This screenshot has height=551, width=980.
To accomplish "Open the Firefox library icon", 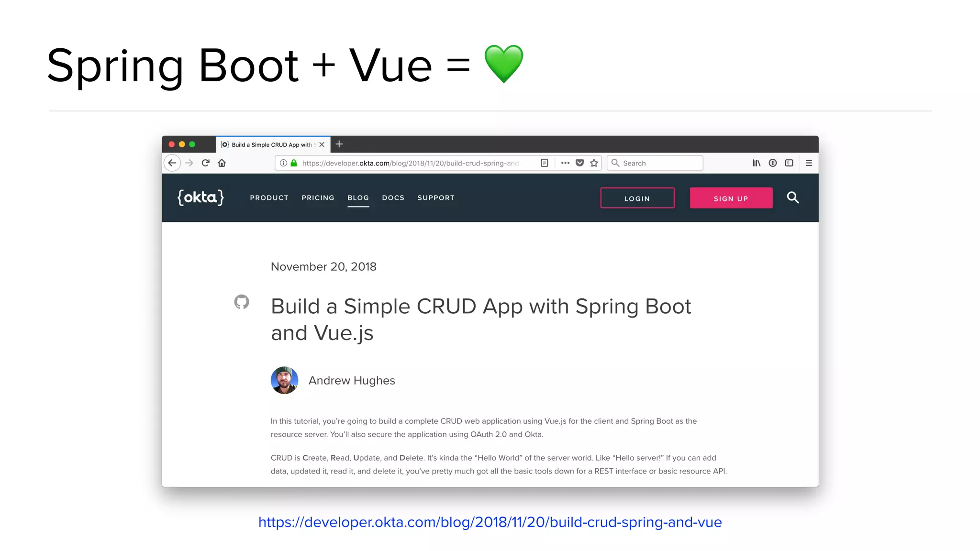I will coord(756,163).
